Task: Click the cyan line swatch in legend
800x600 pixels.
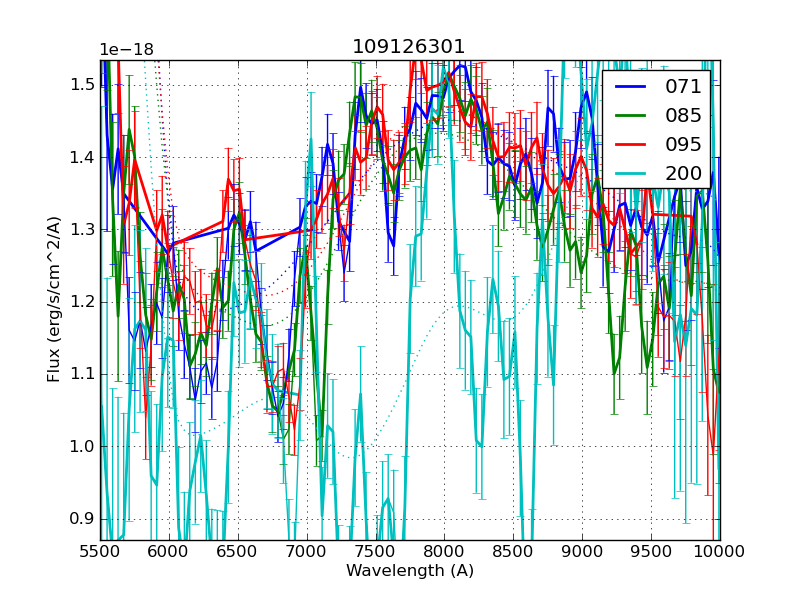Action: [x=632, y=174]
